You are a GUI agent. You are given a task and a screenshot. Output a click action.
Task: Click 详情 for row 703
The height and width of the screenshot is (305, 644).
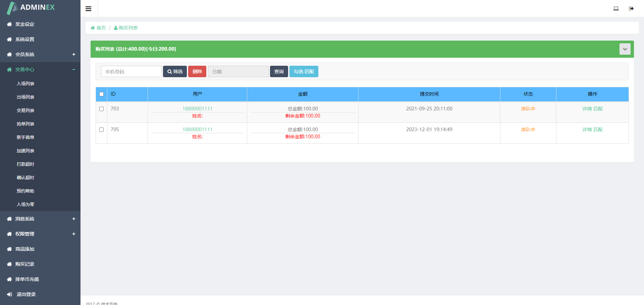point(587,109)
